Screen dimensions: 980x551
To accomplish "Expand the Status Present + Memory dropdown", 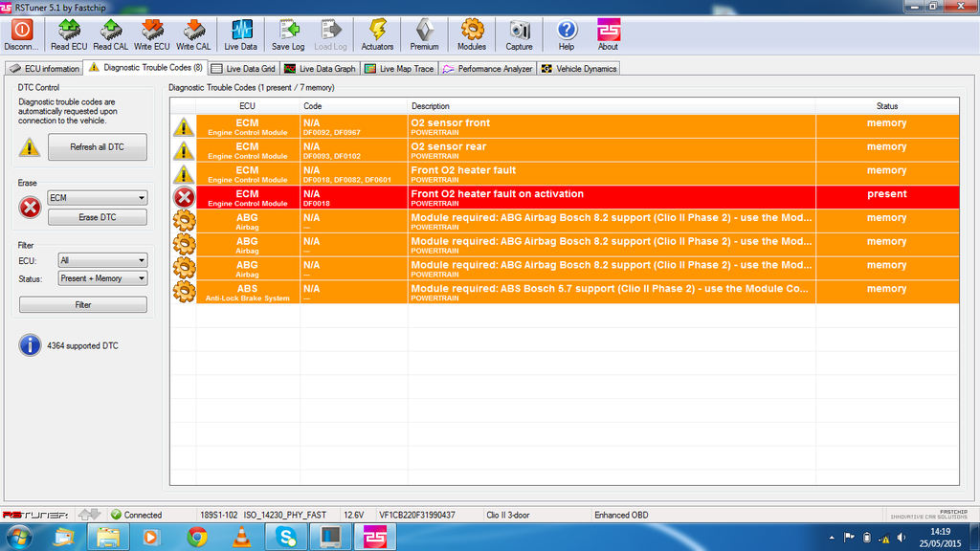I will (101, 278).
